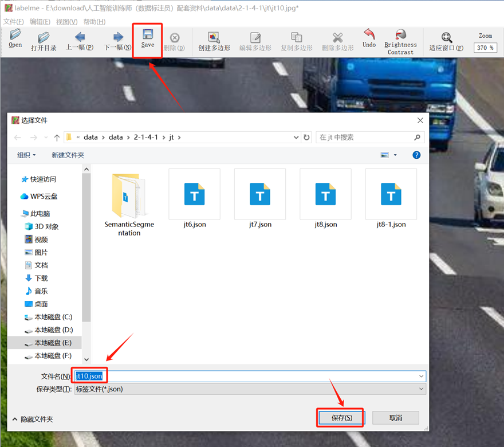Open the 视图 menu

[66, 22]
